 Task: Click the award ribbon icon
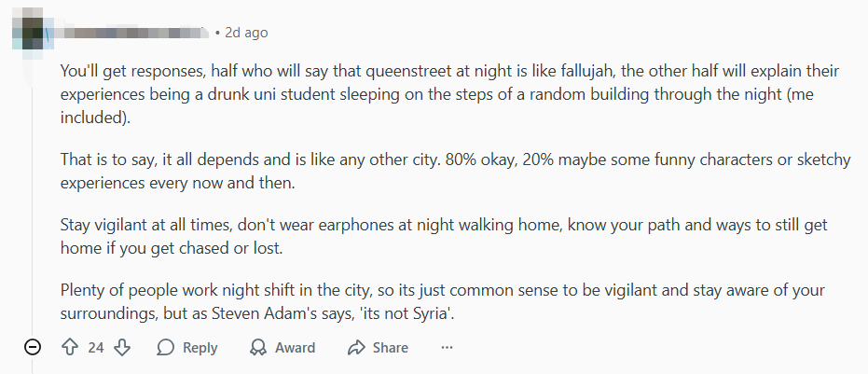coord(258,347)
